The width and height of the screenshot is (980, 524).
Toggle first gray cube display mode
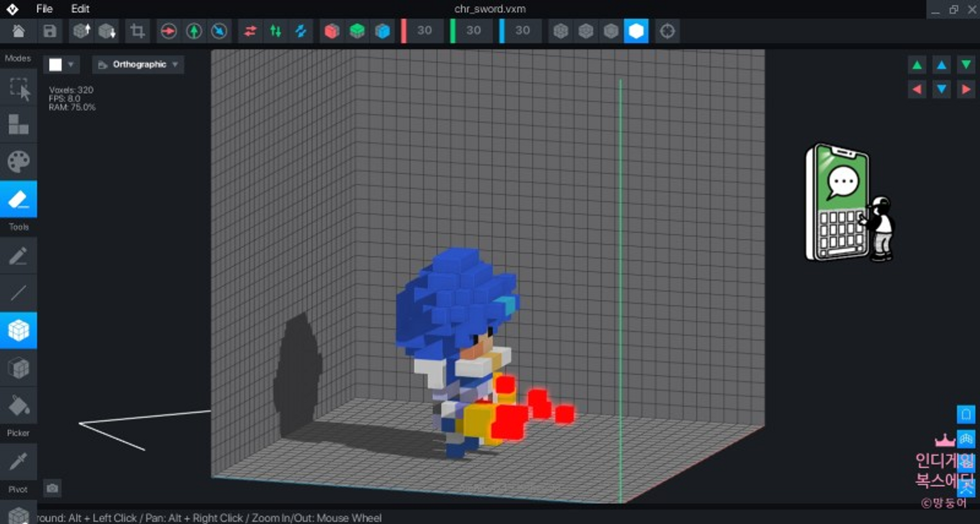coord(560,31)
